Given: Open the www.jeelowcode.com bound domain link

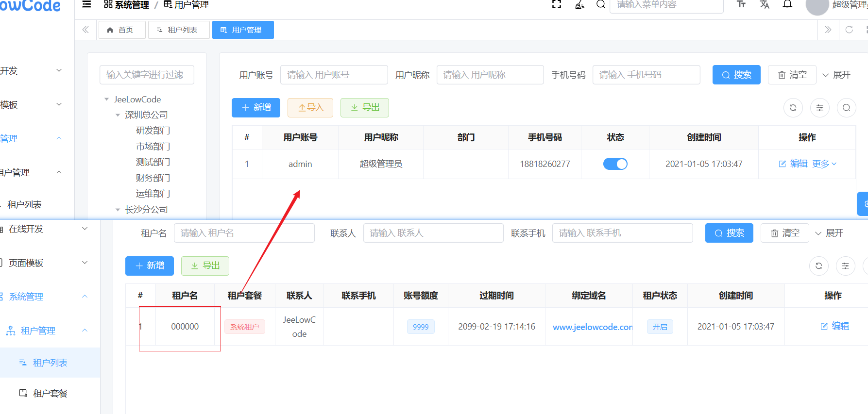Looking at the screenshot, I should point(593,327).
